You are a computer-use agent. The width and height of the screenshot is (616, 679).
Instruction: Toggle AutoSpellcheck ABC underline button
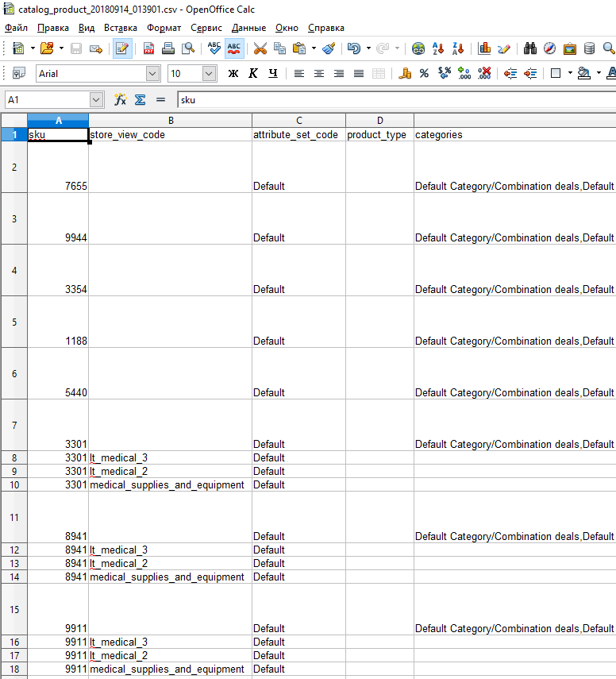(x=234, y=48)
